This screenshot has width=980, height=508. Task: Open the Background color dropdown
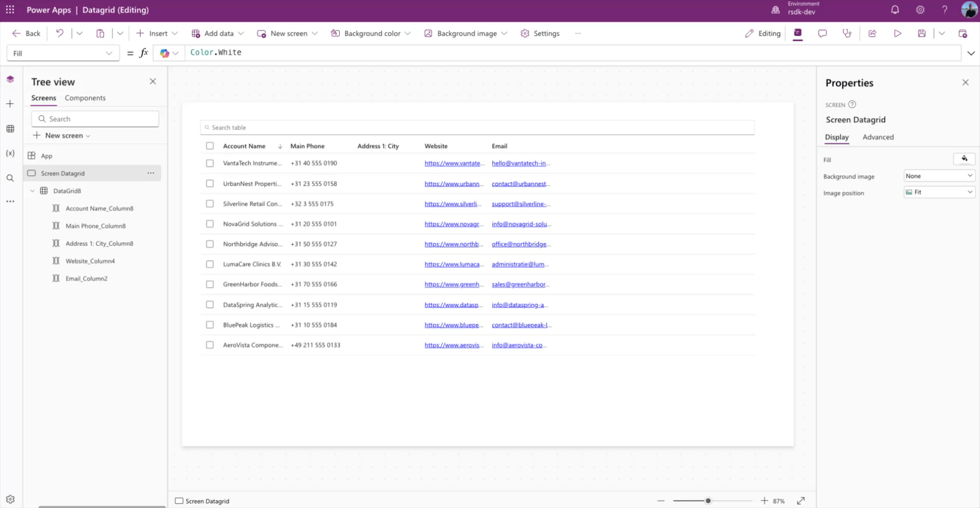408,33
